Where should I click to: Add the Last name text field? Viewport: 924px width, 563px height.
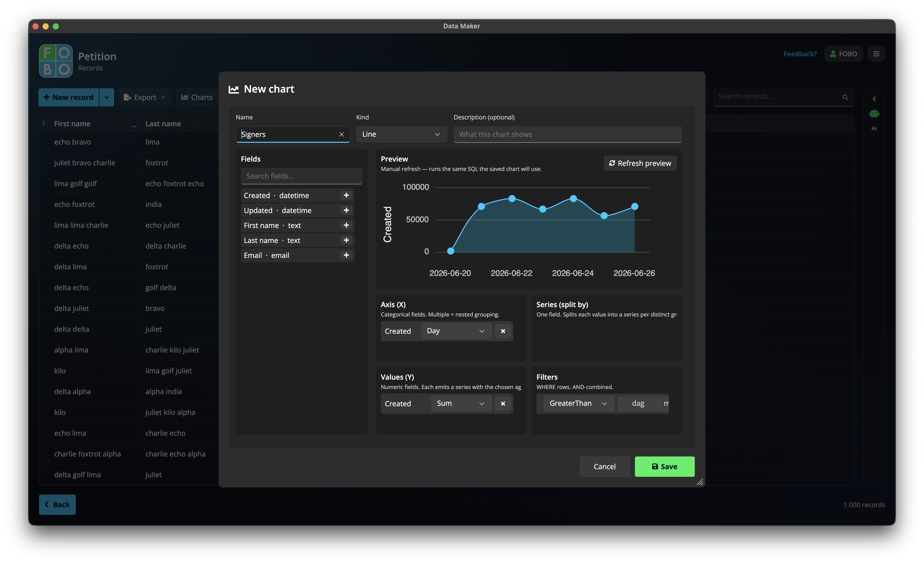click(346, 240)
